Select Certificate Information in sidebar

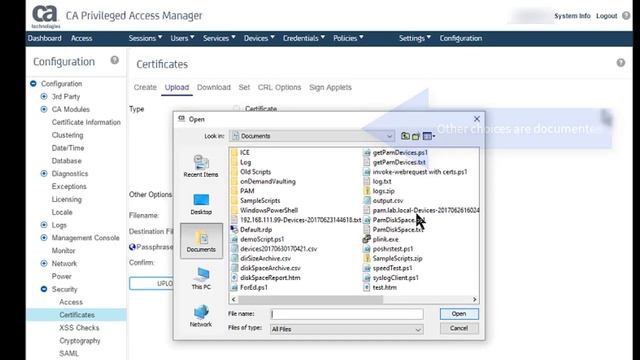click(86, 122)
